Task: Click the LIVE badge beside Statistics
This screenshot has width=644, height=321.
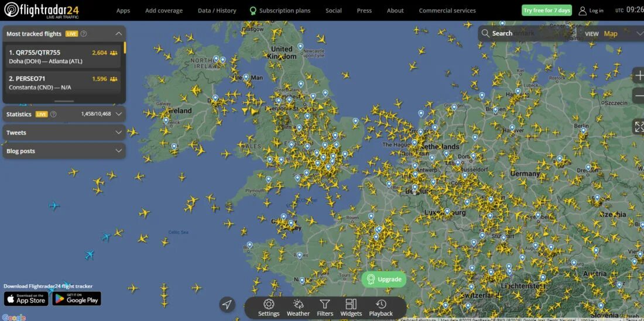Action: point(42,114)
